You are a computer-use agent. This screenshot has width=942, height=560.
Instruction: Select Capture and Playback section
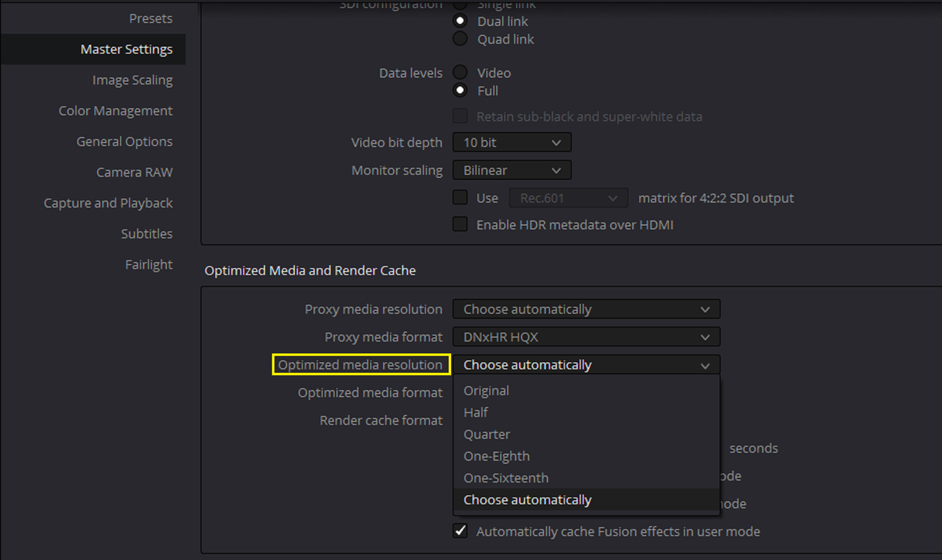(x=108, y=203)
